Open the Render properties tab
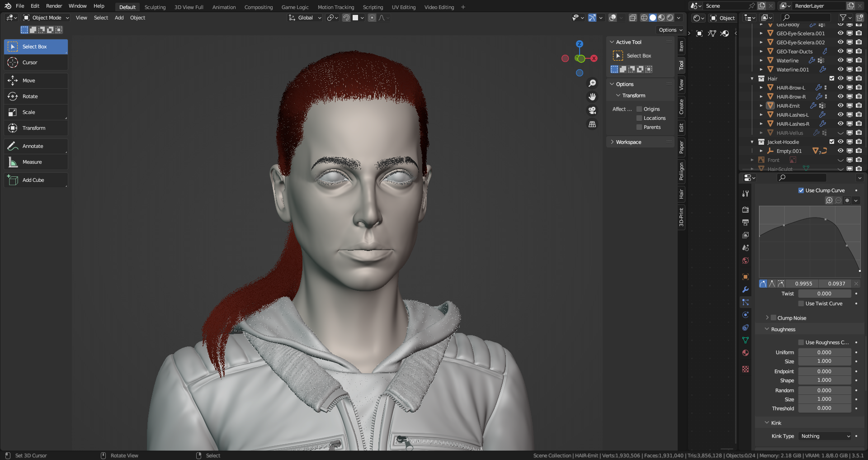This screenshot has height=460, width=868. click(x=745, y=210)
